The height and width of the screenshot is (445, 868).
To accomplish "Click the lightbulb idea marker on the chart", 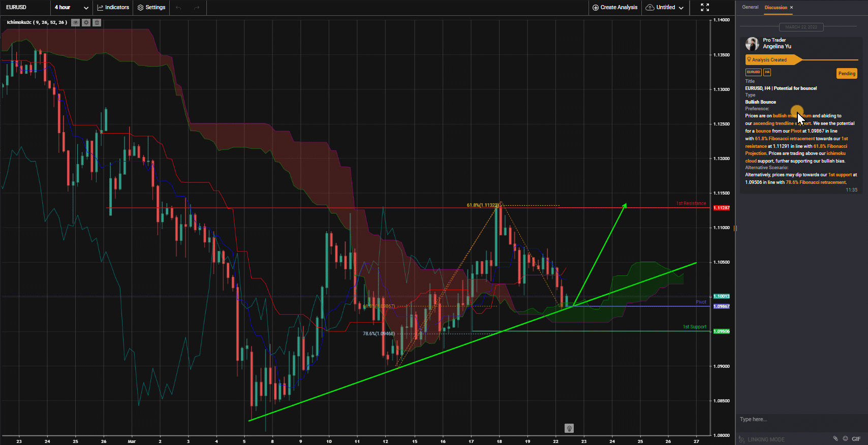I will tap(569, 428).
